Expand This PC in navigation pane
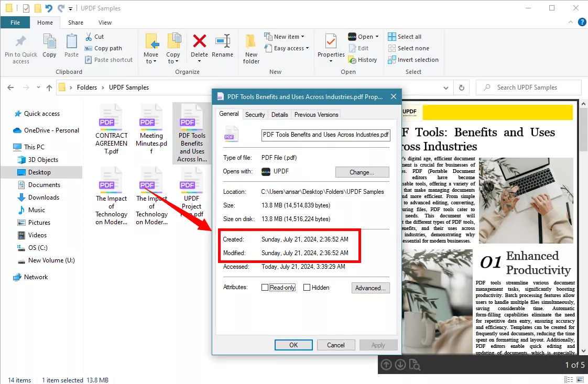This screenshot has width=588, height=384. point(12,147)
